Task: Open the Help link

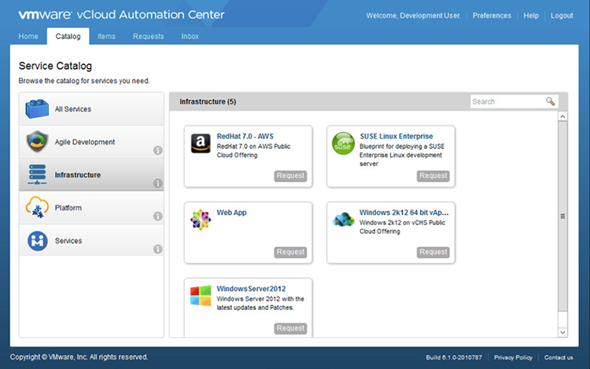Action: pos(531,16)
